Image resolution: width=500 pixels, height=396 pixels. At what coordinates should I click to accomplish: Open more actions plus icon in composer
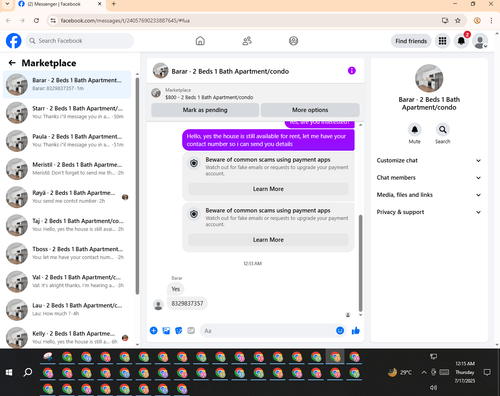tap(154, 330)
